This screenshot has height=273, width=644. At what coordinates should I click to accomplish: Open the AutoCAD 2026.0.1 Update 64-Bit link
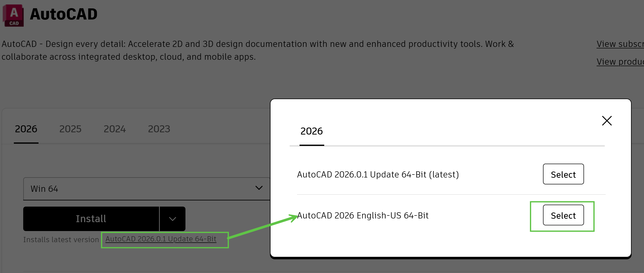[161, 239]
